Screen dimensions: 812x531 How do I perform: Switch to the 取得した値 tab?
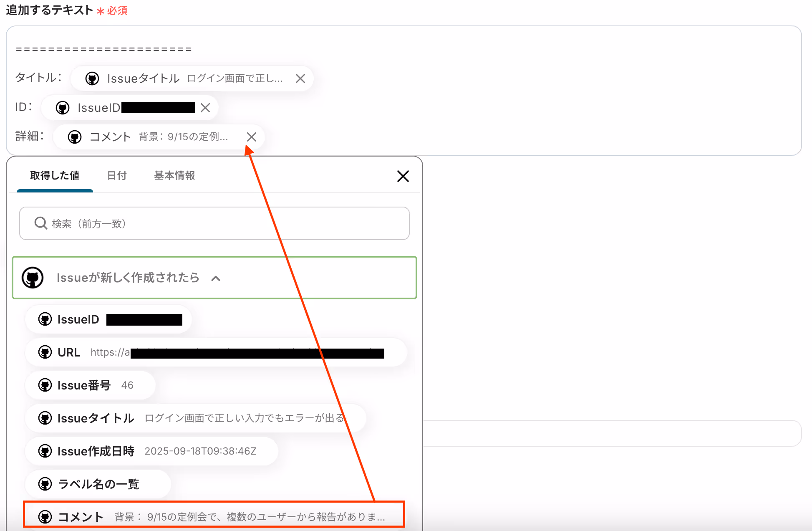click(55, 176)
